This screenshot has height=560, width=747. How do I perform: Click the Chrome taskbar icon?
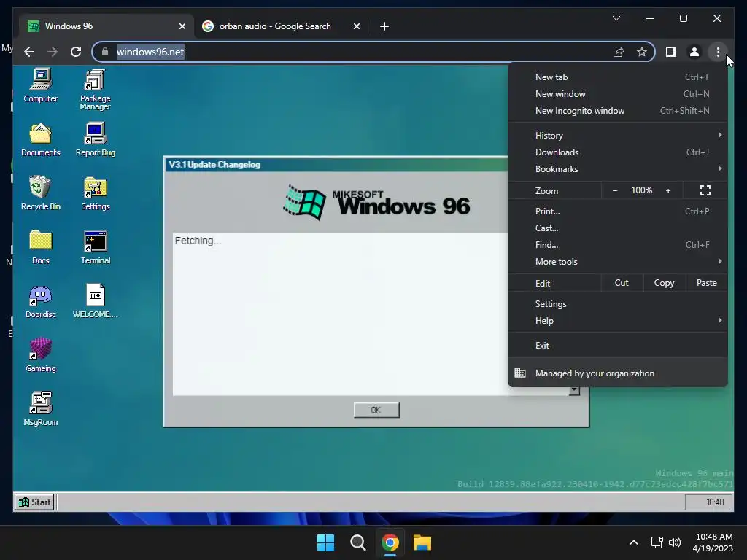click(x=390, y=542)
